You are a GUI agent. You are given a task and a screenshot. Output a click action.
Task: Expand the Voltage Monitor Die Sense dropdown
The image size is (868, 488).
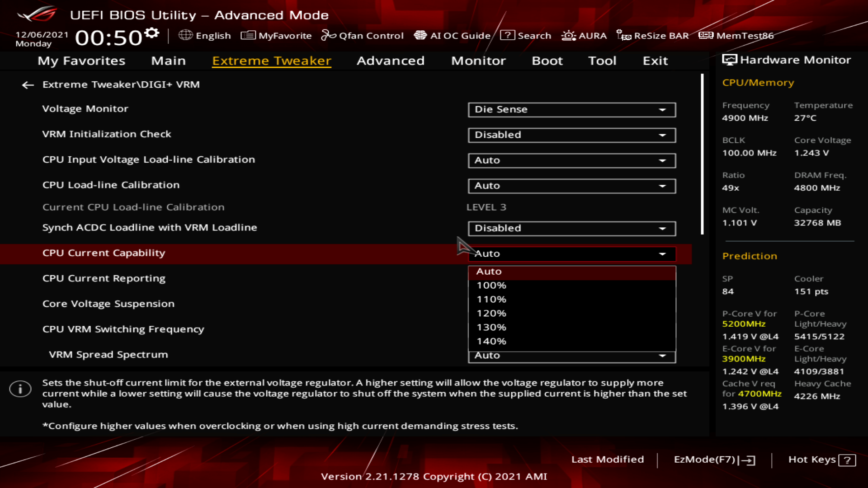[x=571, y=110]
